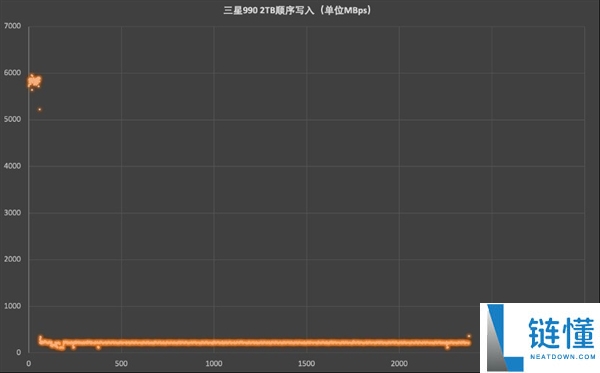Select the y-axis label 7000
The image size is (600, 373).
coord(12,26)
